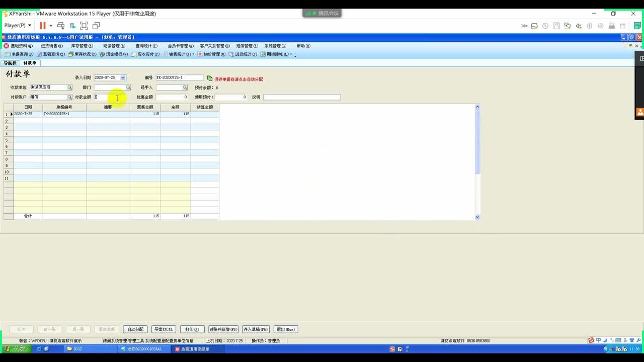
Task: Click the 自动分配 button
Action: pyautogui.click(x=135, y=329)
